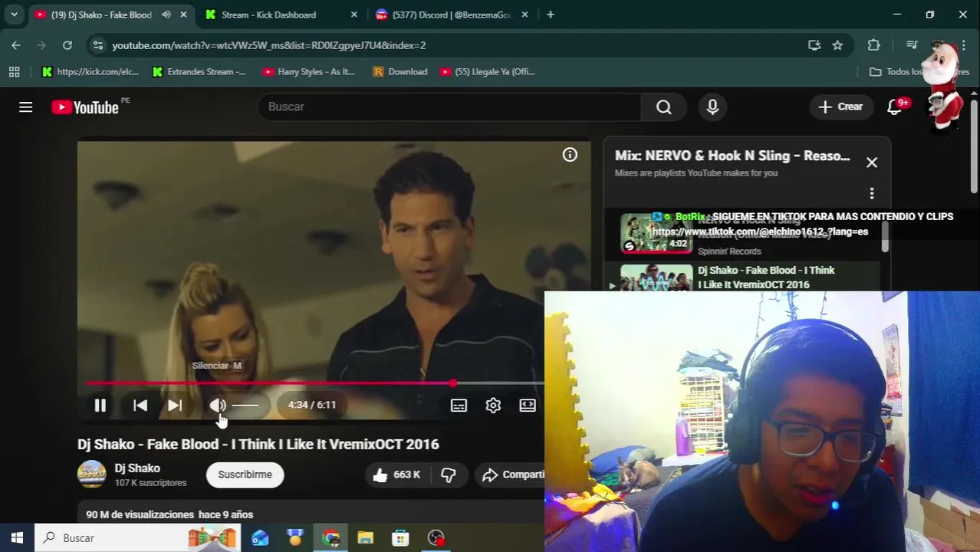Open the video info card icon

point(570,155)
